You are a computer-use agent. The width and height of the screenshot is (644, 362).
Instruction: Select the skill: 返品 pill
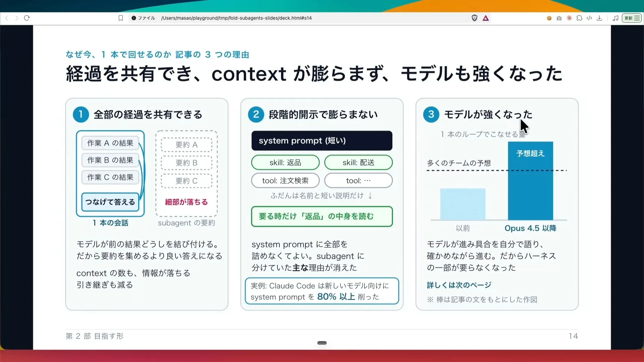tap(285, 163)
